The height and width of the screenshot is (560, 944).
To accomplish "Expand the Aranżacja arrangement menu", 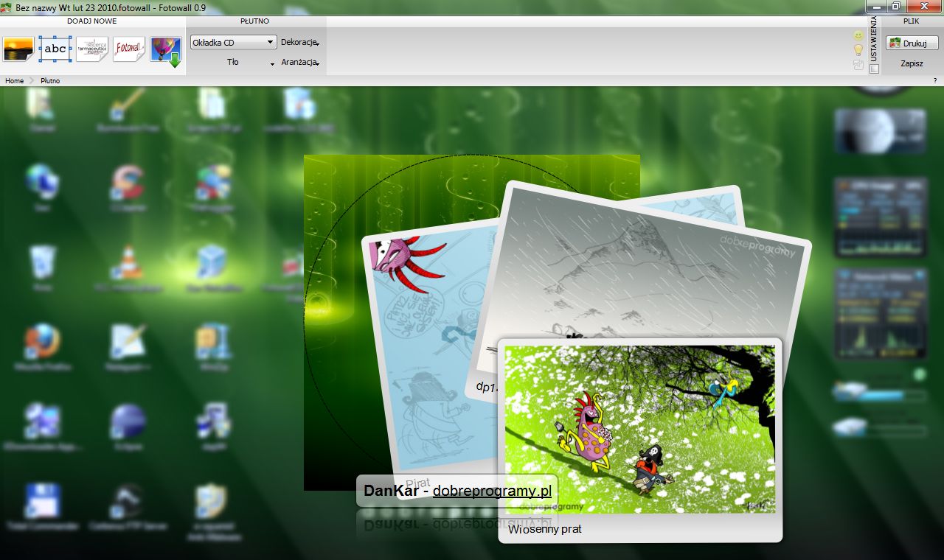I will [300, 63].
